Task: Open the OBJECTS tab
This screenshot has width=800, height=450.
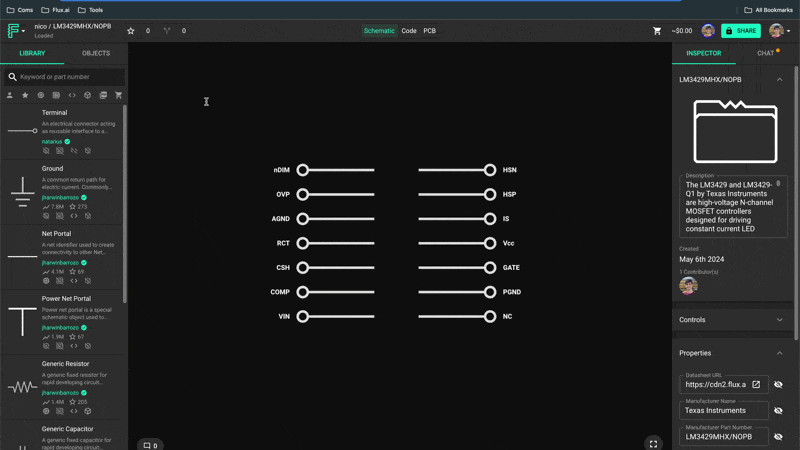Action: tap(96, 53)
